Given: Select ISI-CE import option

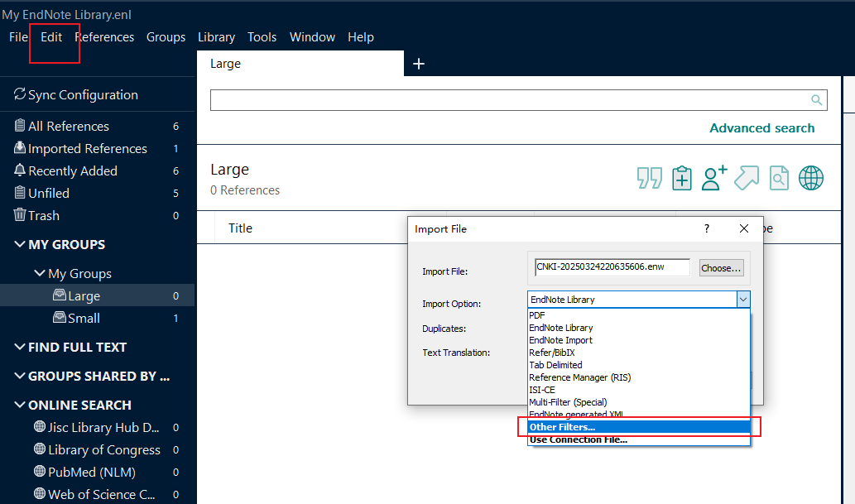Looking at the screenshot, I should point(638,390).
